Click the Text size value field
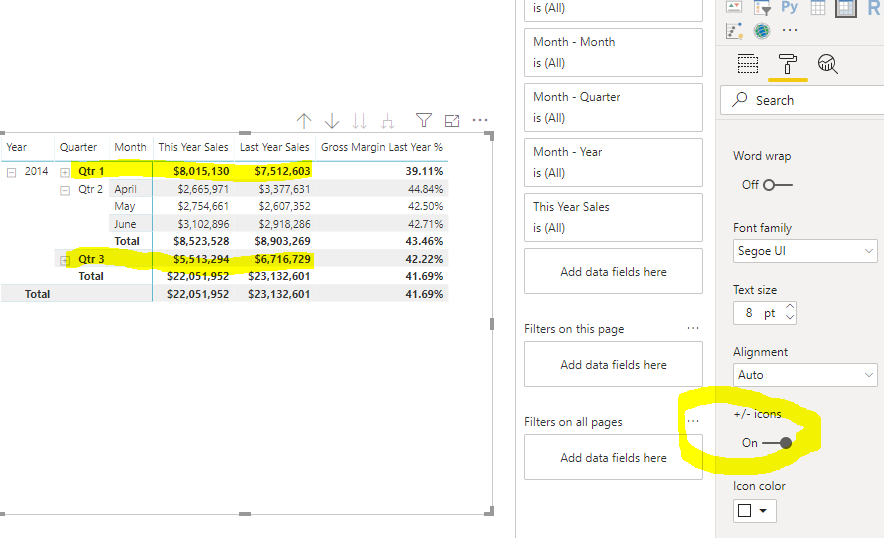Viewport: 884px width, 538px height. tap(759, 313)
